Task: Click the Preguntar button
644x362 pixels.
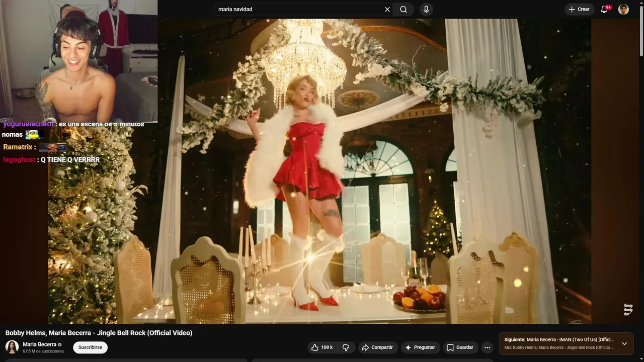Action: coord(420,347)
